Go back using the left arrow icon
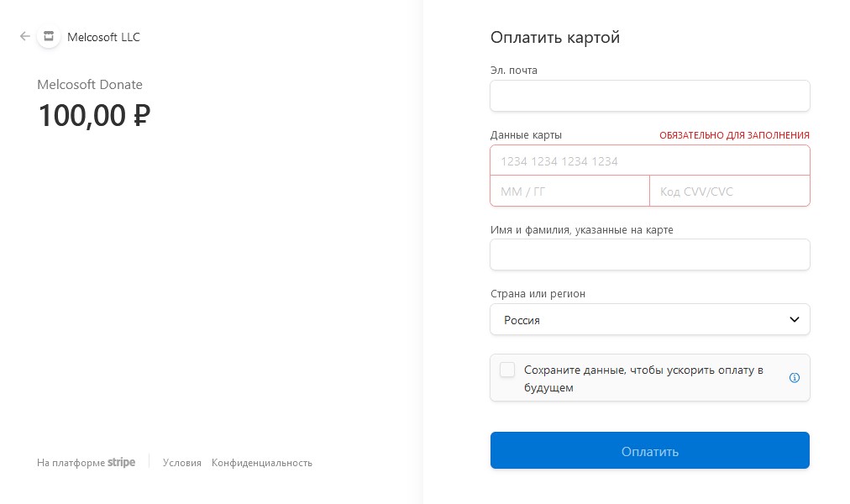Viewport: 850px width, 504px height. [25, 36]
